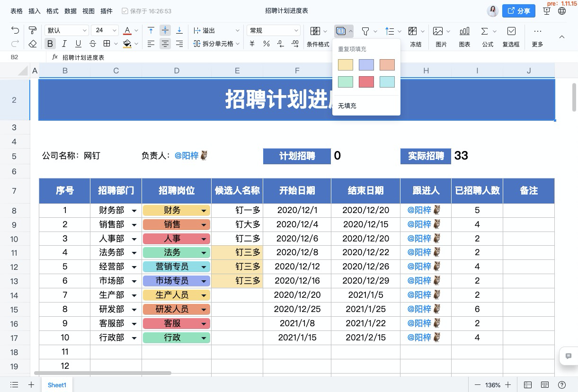The height and width of the screenshot is (392, 578).
Task: Pick the red swatch in 重复项填充 panel
Action: pyautogui.click(x=366, y=81)
